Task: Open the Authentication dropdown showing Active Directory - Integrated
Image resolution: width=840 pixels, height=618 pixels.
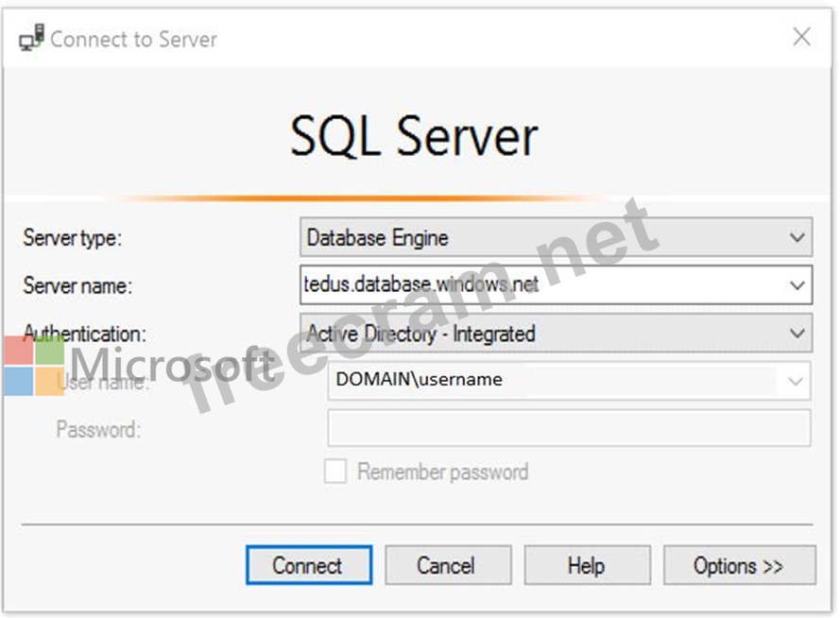Action: (556, 334)
